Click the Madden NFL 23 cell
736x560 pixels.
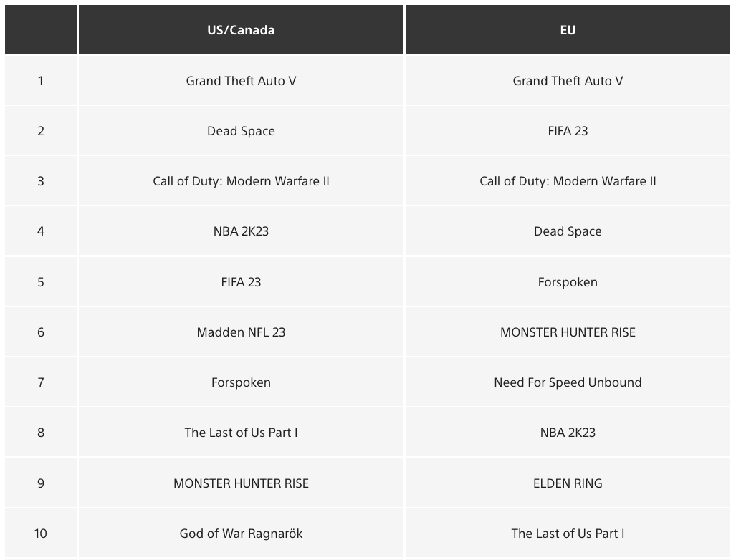[241, 332]
